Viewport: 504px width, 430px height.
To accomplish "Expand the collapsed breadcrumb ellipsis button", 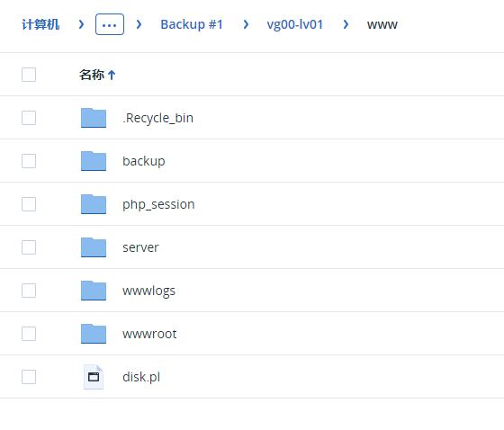I will point(110,24).
